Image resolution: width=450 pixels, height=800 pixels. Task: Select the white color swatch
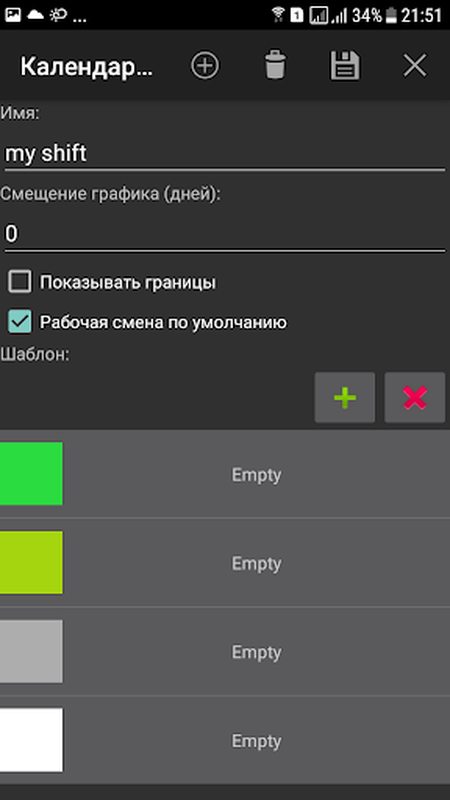coord(31,740)
